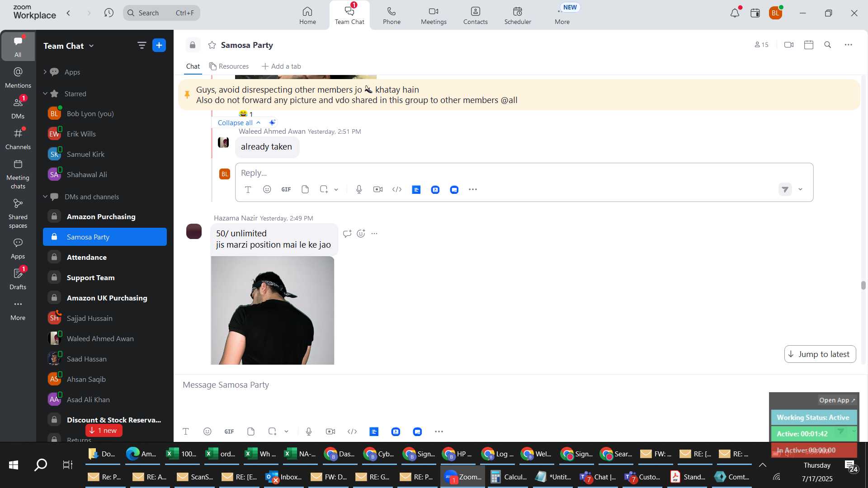Show hidden system tray icons

point(763,465)
